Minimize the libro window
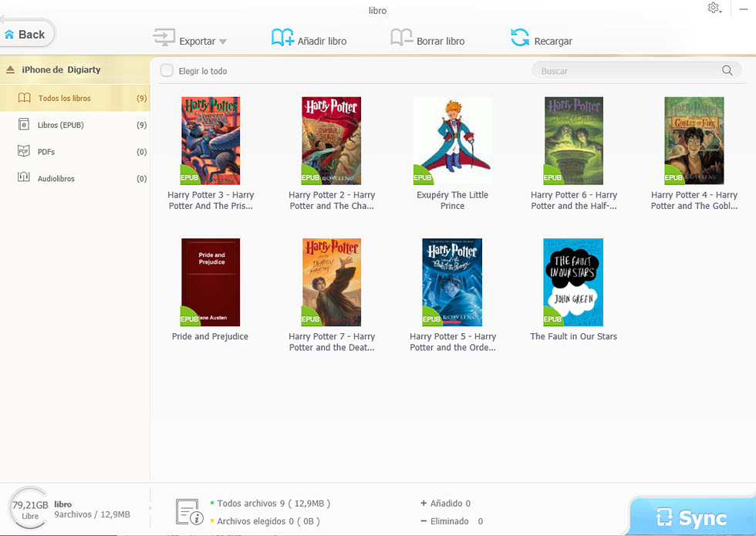756x536 pixels. pyautogui.click(x=744, y=8)
